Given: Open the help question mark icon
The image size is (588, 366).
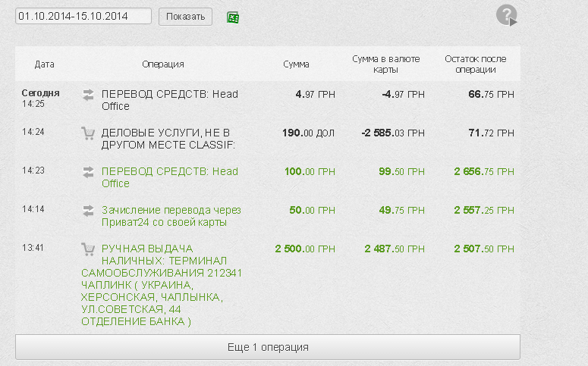Looking at the screenshot, I should pyautogui.click(x=506, y=14).
